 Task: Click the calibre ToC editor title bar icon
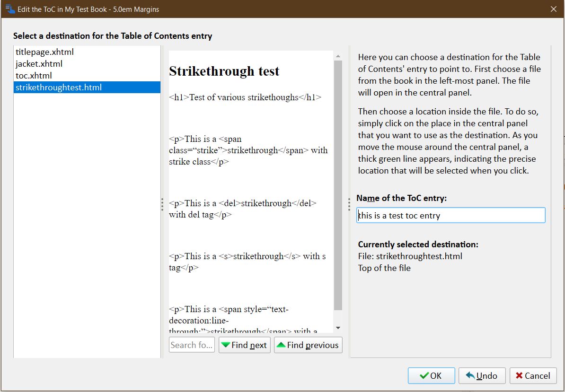[10, 9]
